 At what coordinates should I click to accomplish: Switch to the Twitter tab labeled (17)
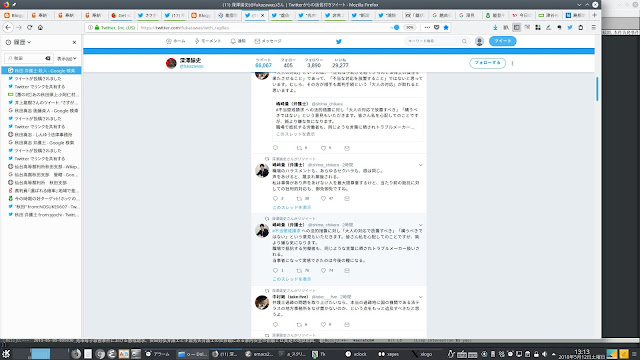(174, 16)
